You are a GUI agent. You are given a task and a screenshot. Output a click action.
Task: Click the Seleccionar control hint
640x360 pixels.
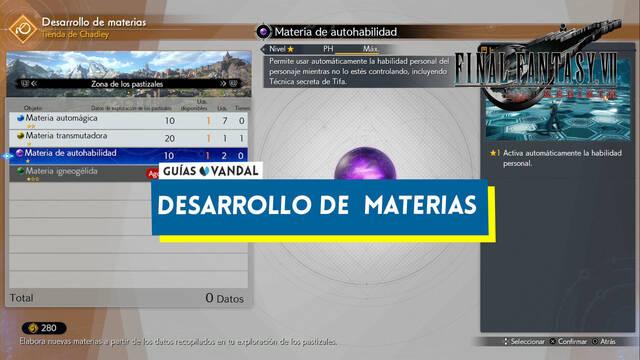click(524, 342)
